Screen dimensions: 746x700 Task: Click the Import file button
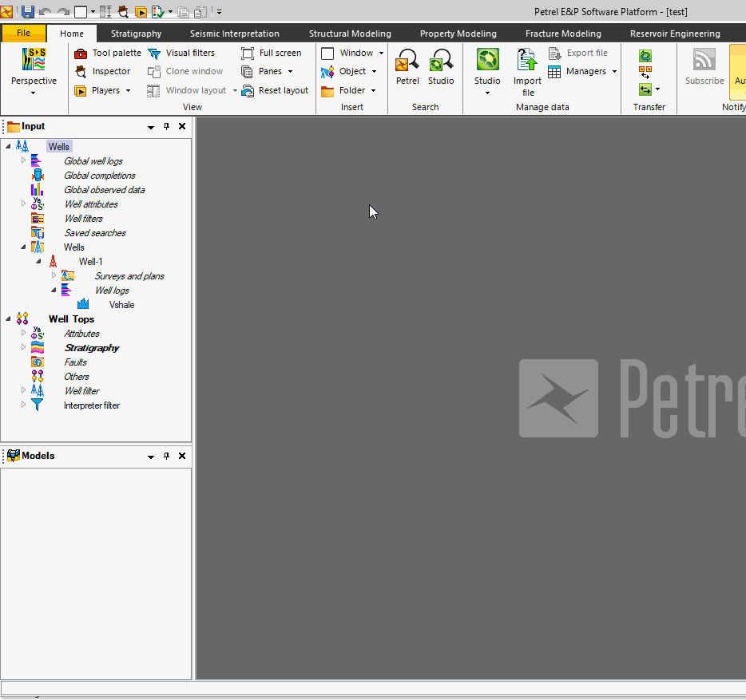pyautogui.click(x=527, y=73)
